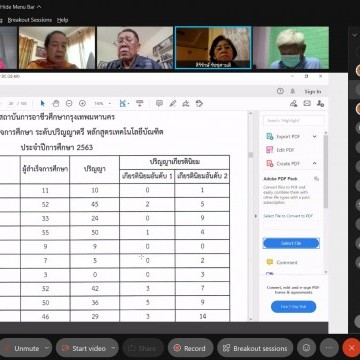Select the highlighter pen tool
The width and height of the screenshot is (360, 360).
pos(173,103)
